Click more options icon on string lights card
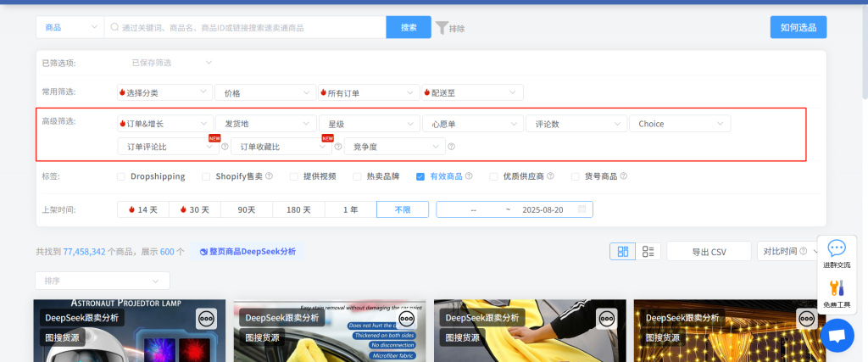Screen dimensions: 868x362 tap(807, 319)
